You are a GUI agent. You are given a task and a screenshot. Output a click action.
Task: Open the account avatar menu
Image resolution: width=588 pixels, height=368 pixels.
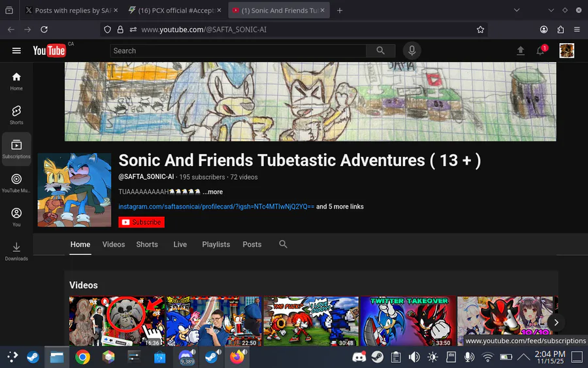pos(566,50)
